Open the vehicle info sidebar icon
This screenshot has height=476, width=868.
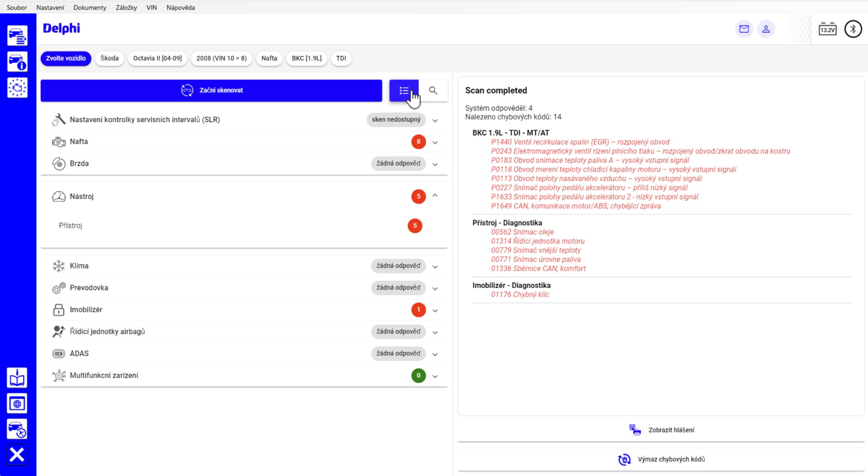(x=17, y=61)
